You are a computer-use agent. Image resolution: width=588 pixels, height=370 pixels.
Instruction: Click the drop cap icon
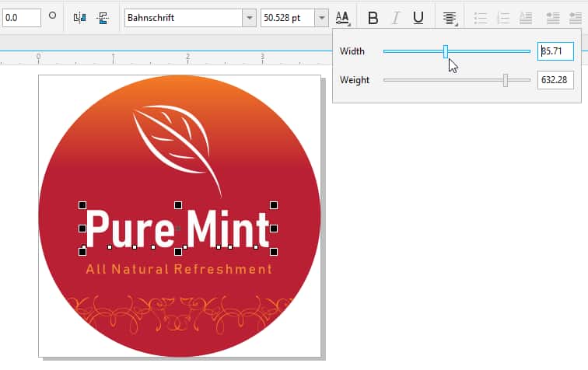click(x=526, y=18)
